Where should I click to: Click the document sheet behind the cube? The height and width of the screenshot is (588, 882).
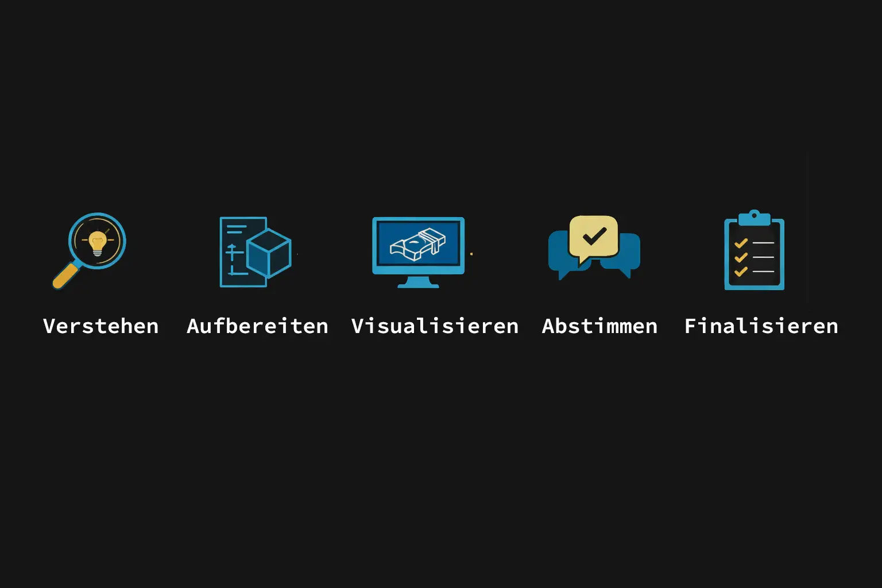pyautogui.click(x=243, y=252)
